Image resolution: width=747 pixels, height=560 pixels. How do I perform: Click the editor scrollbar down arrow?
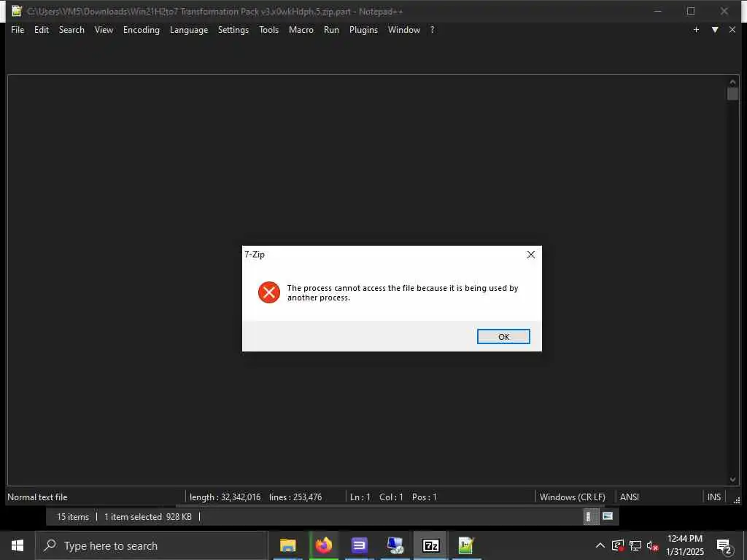[x=732, y=480]
